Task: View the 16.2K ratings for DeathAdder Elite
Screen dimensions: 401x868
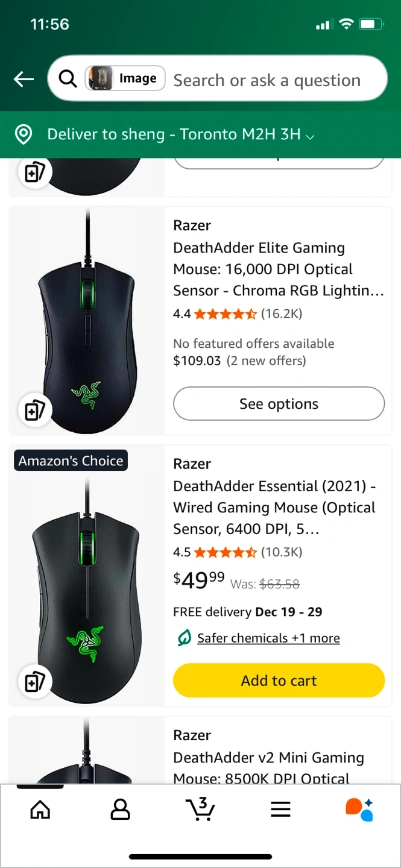Action: point(282,313)
